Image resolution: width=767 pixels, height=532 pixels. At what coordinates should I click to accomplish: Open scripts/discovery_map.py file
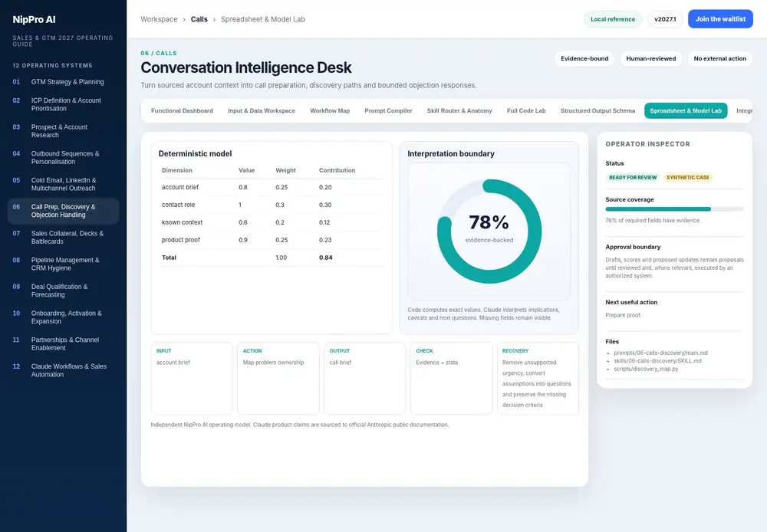click(646, 369)
